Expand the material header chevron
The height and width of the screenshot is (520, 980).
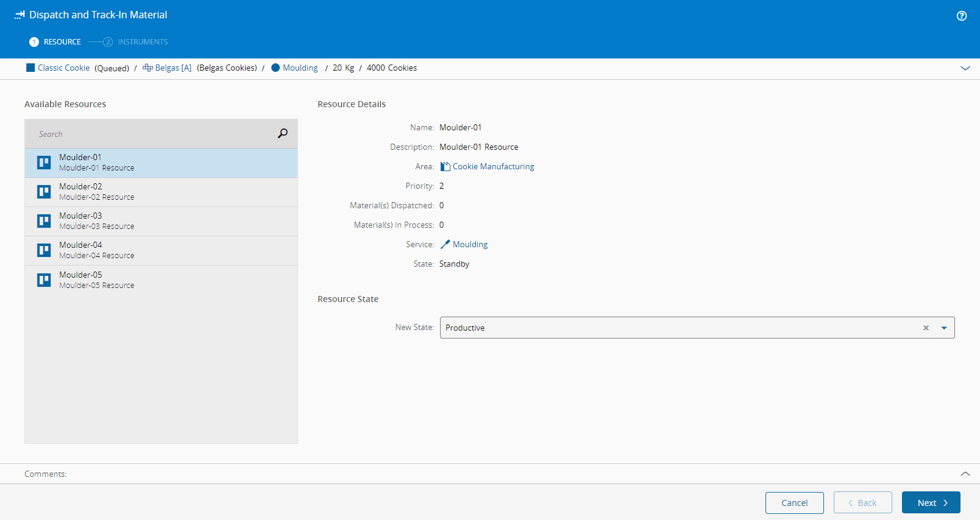(x=965, y=68)
